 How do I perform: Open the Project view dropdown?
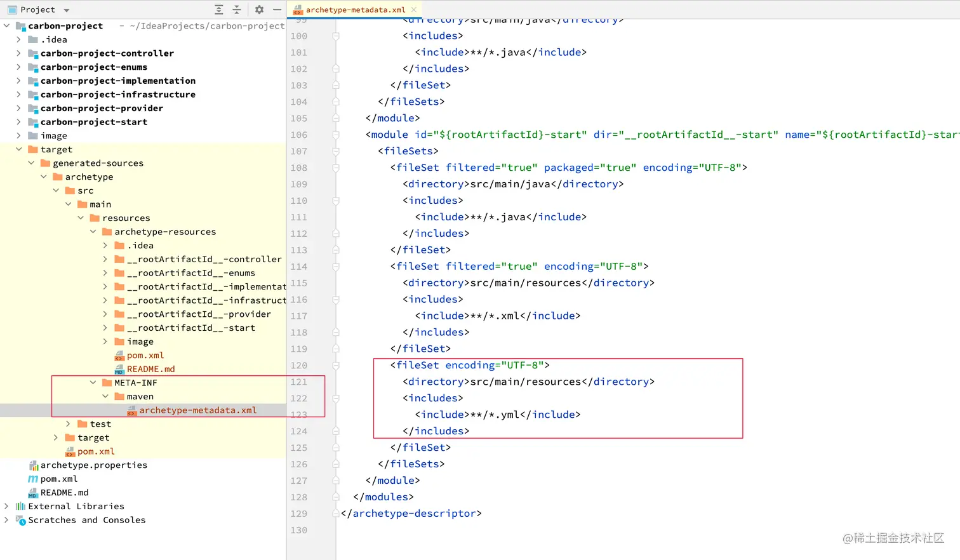click(67, 10)
